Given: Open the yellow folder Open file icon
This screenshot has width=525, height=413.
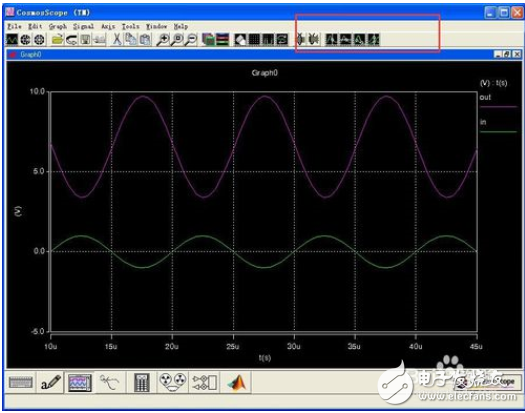Looking at the screenshot, I should click(58, 40).
